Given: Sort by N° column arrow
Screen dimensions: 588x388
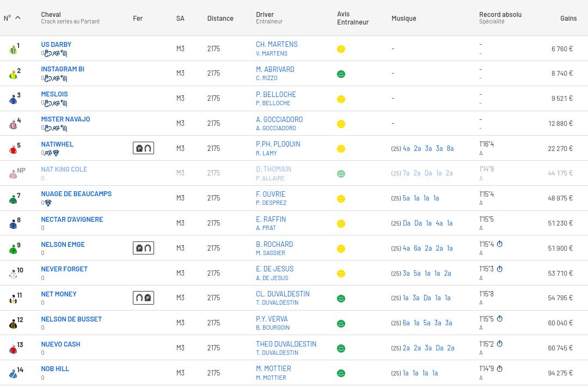Looking at the screenshot, I should click(x=17, y=18).
